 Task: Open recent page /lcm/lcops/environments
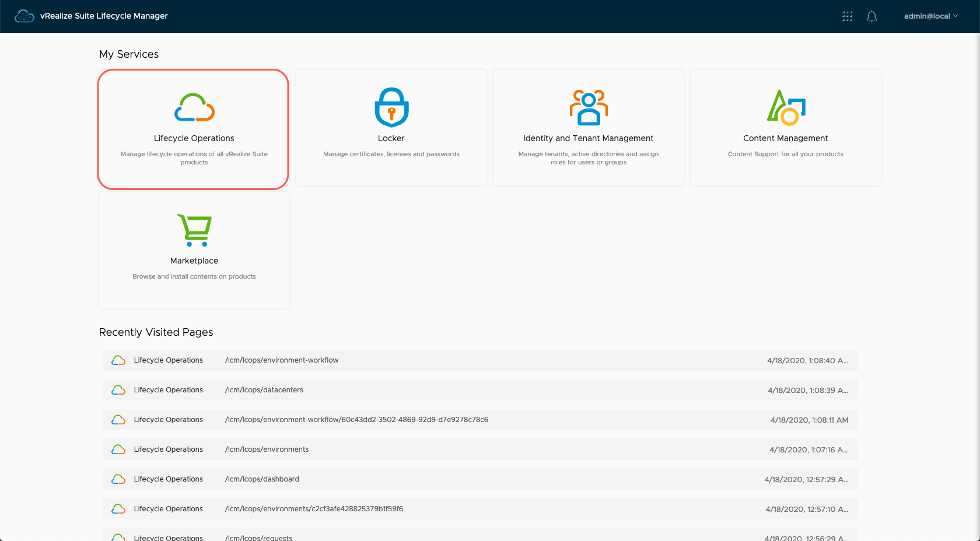pos(267,449)
